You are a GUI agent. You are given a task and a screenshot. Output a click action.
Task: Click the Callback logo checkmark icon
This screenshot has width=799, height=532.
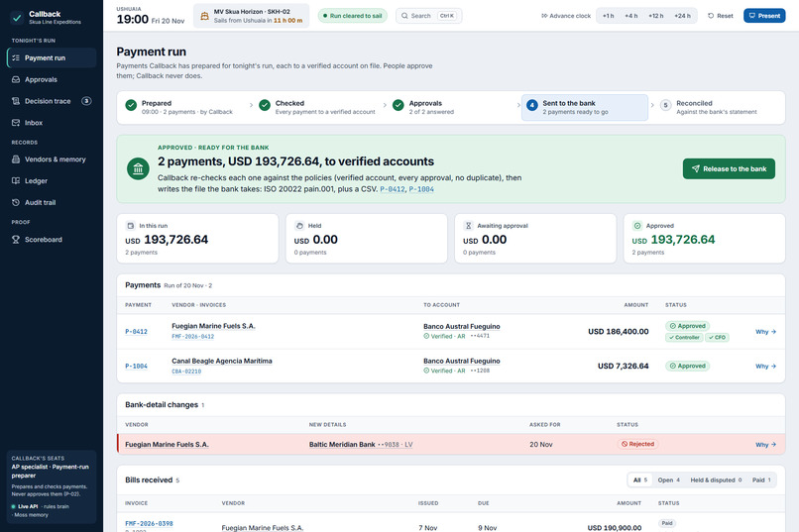tap(17, 17)
